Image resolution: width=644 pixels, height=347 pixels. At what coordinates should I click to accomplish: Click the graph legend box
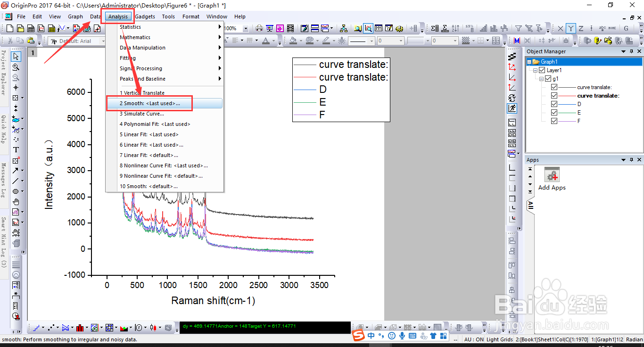(x=341, y=90)
